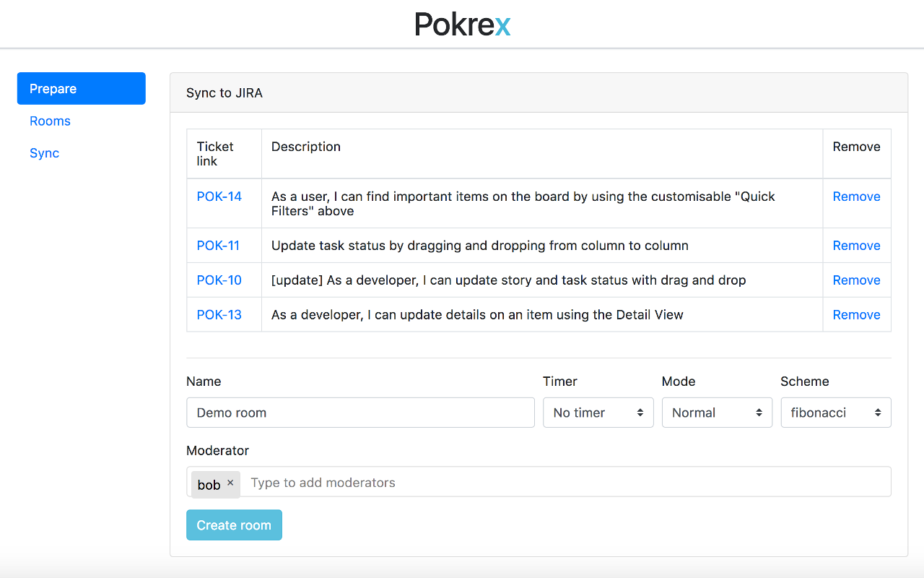Remove the POK-10 ticket row
924x578 pixels.
[856, 280]
